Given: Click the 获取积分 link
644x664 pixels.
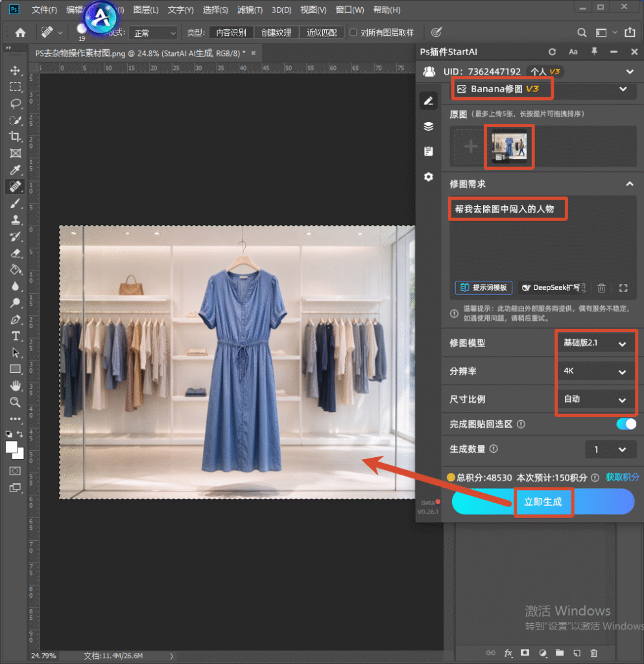Looking at the screenshot, I should tap(622, 477).
